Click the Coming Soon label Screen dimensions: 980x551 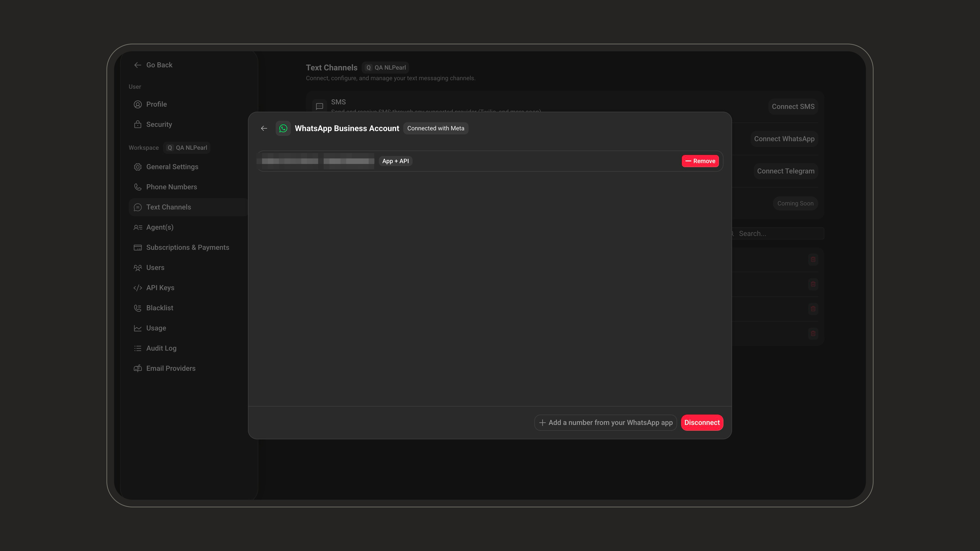[x=795, y=203]
